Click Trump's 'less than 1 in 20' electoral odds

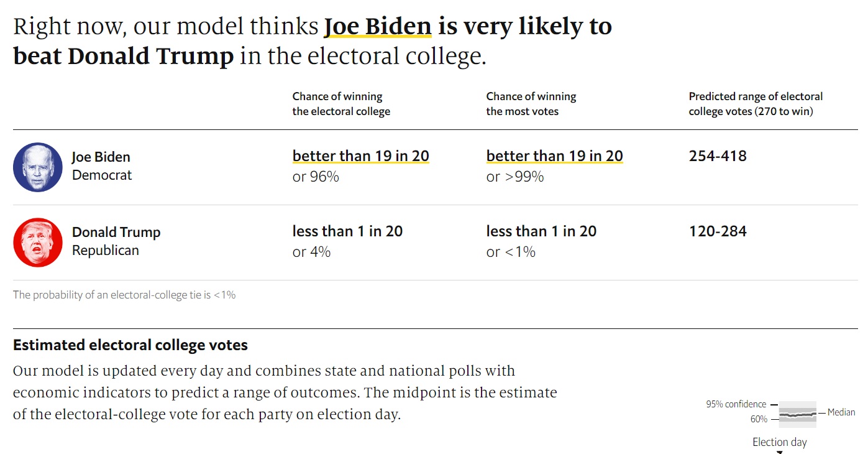coord(347,231)
